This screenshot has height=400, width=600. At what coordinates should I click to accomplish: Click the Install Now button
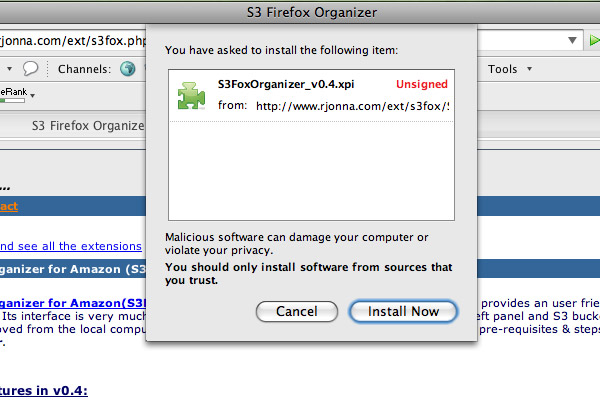[403, 311]
